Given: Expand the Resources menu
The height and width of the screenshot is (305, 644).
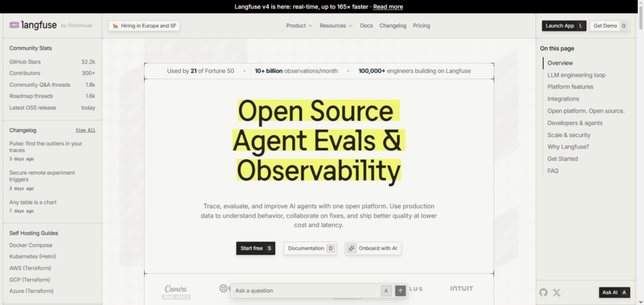Looking at the screenshot, I should click(x=336, y=25).
